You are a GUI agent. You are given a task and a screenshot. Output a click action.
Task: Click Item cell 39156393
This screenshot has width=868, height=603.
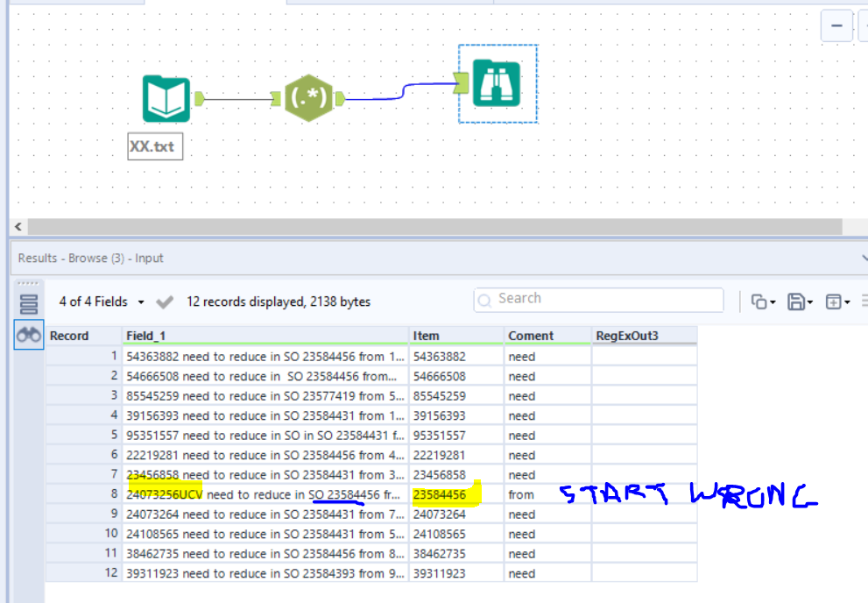[456, 415]
